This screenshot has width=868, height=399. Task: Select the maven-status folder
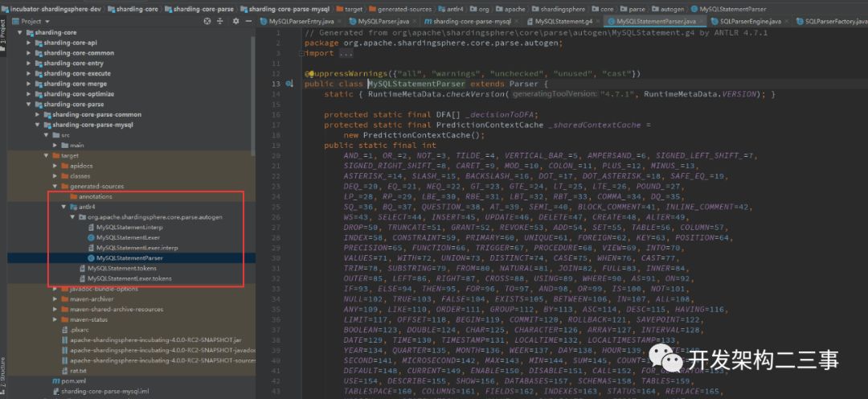coord(88,319)
